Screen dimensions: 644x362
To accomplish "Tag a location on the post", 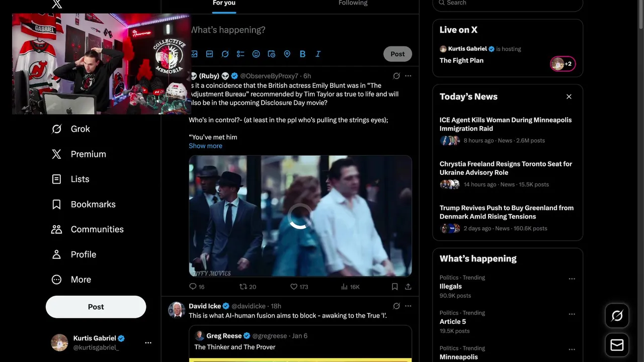I will (x=287, y=54).
